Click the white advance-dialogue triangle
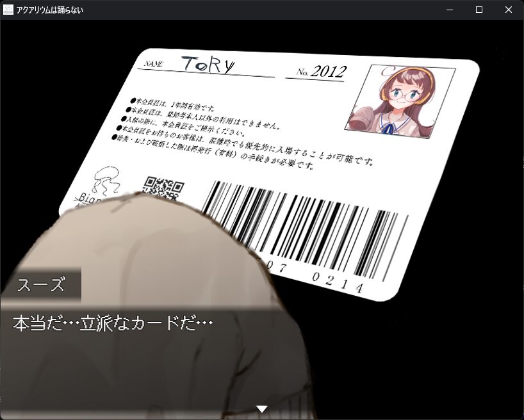 pyautogui.click(x=261, y=408)
